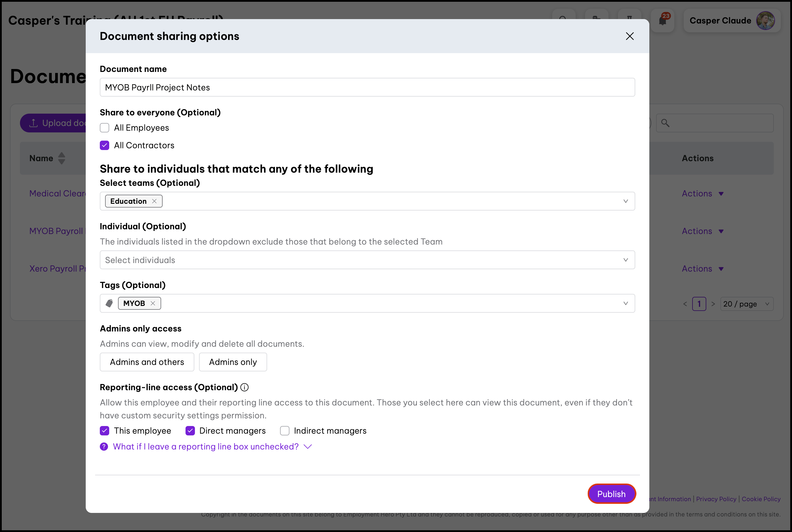This screenshot has height=532, width=792.
Task: Click Casper Claude profile avatar
Action: click(765, 20)
